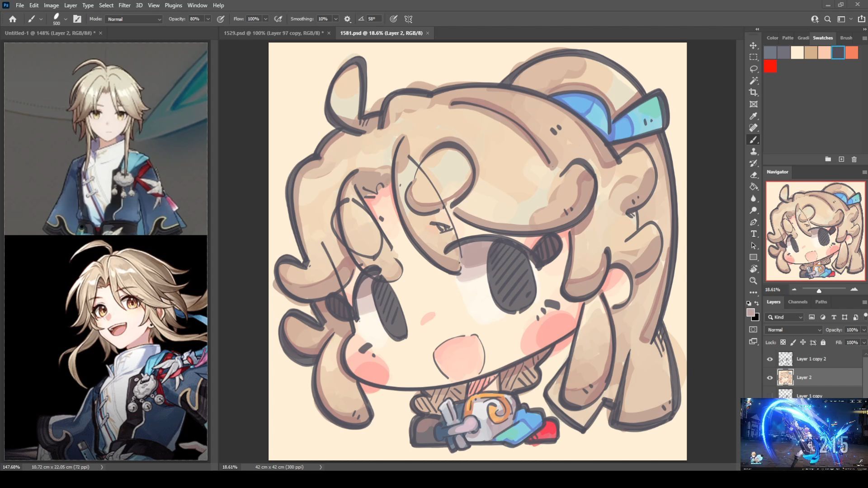The width and height of the screenshot is (868, 488).
Task: Open the Edit Toolbar three-dots menu
Action: pyautogui.click(x=753, y=292)
